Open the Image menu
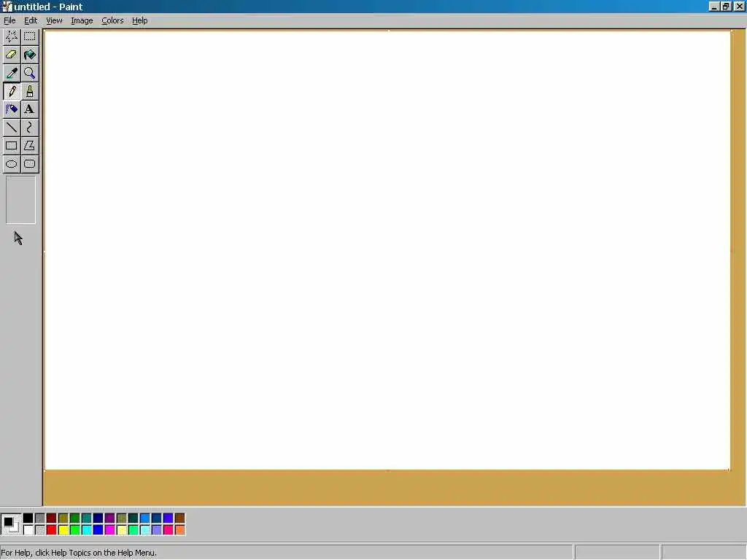747x560 pixels. tap(82, 20)
